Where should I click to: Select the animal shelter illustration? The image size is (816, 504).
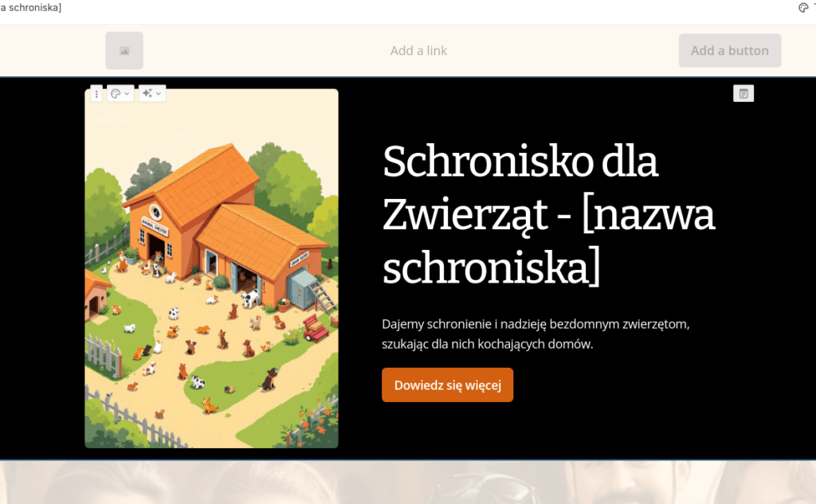[x=211, y=268]
